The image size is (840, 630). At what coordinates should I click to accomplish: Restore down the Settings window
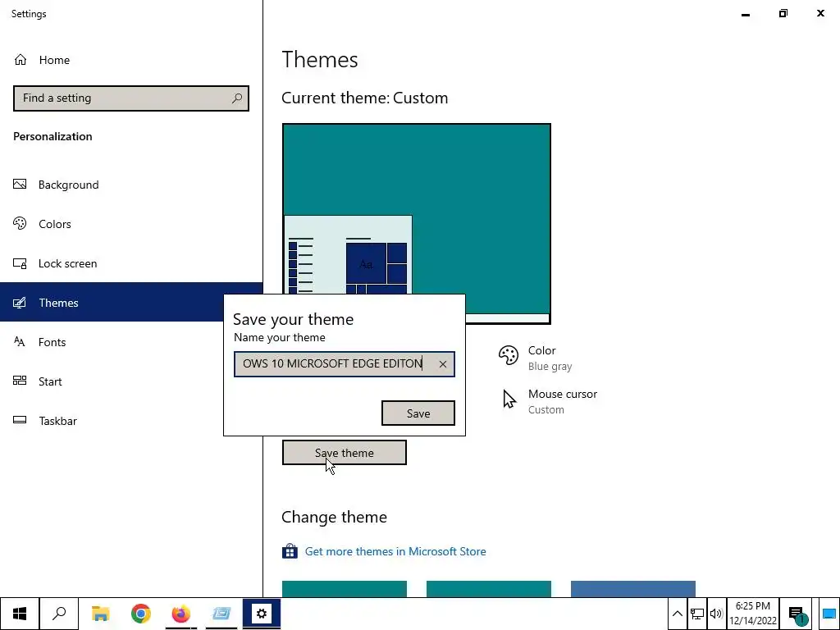coord(783,13)
